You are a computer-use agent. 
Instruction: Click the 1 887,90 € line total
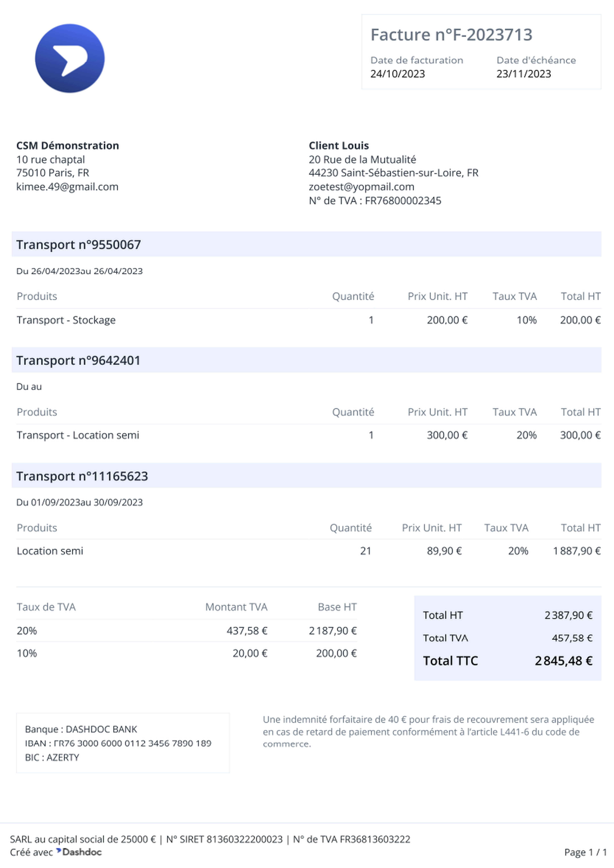[x=577, y=551]
